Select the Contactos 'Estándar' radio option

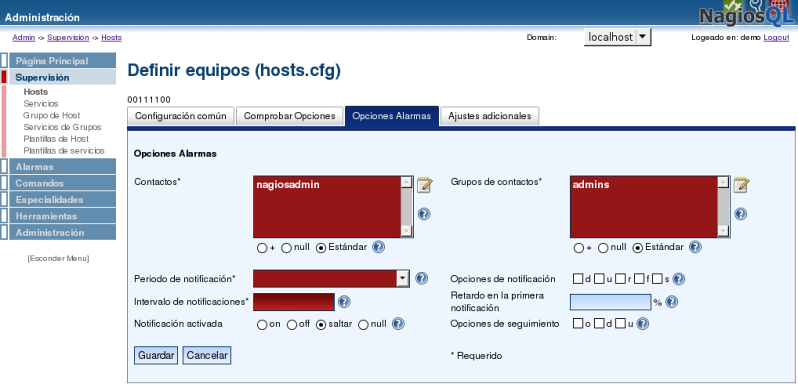(x=321, y=248)
